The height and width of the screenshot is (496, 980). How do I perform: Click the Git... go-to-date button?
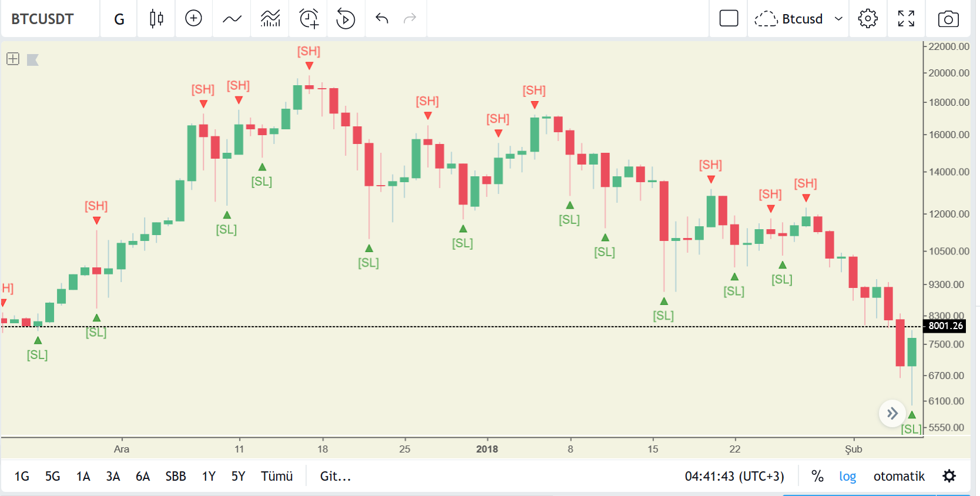pyautogui.click(x=335, y=476)
